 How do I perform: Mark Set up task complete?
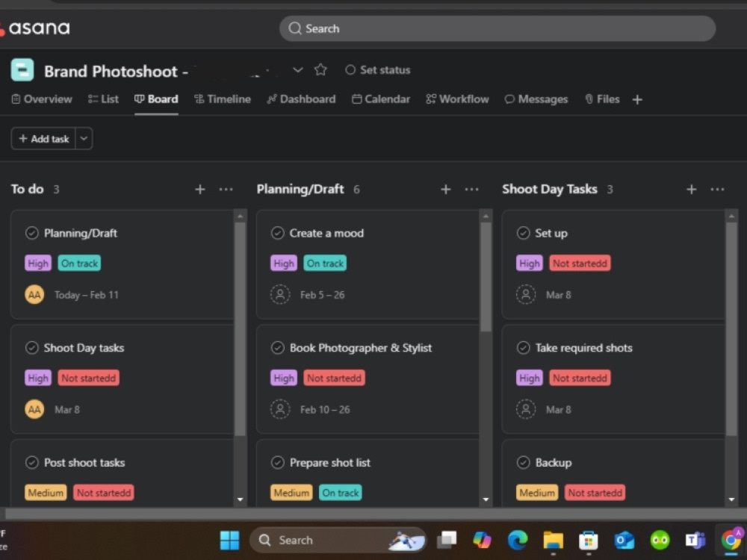[524, 233]
